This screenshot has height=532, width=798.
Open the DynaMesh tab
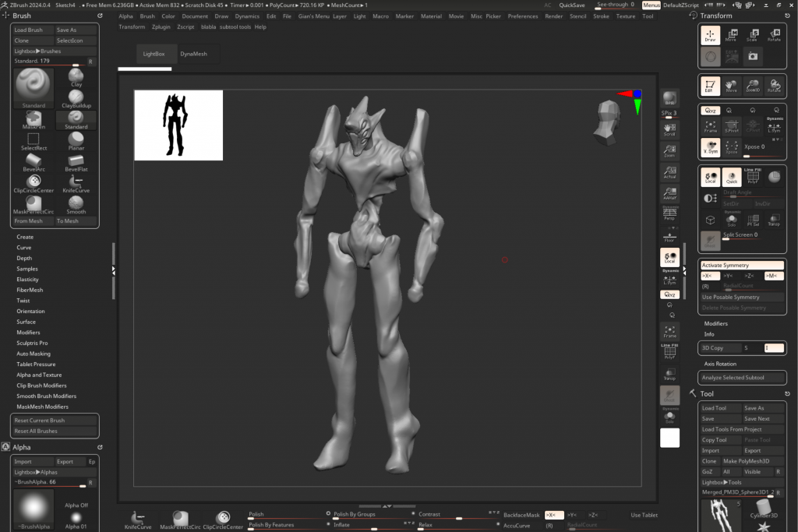[193, 54]
